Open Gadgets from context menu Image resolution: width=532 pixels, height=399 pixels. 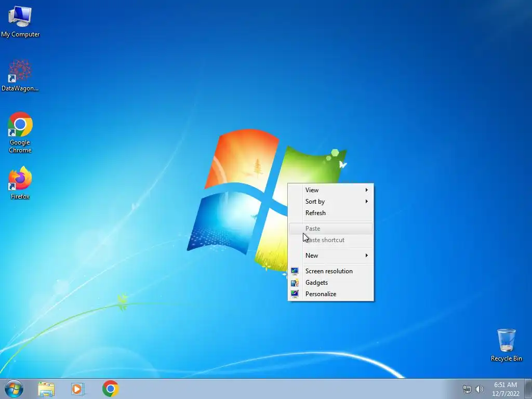[331, 283]
